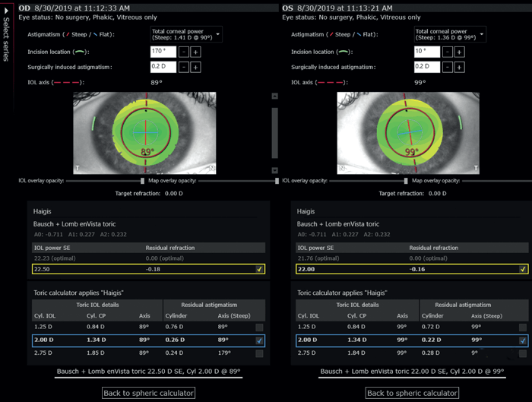
Task: Toggle OS 22.00 IOL power checkbox
Action: point(523,269)
